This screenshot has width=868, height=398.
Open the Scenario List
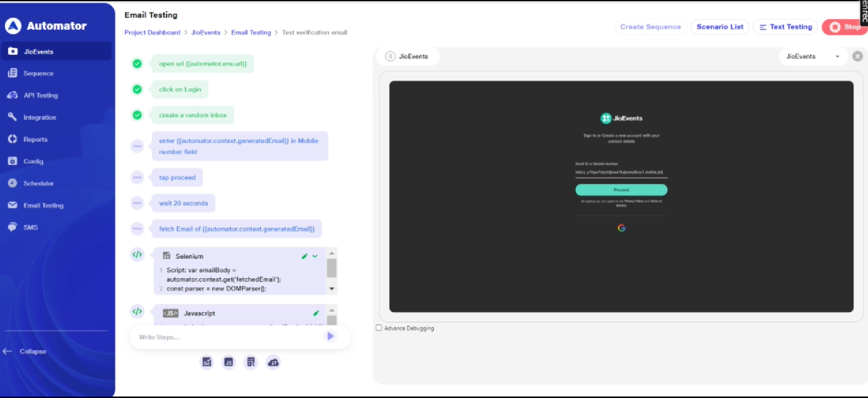(720, 27)
